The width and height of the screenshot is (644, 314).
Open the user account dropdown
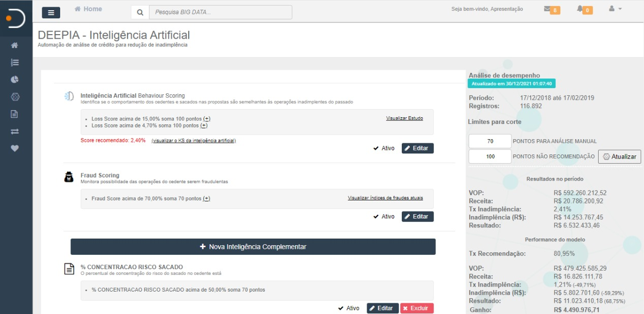(x=615, y=9)
